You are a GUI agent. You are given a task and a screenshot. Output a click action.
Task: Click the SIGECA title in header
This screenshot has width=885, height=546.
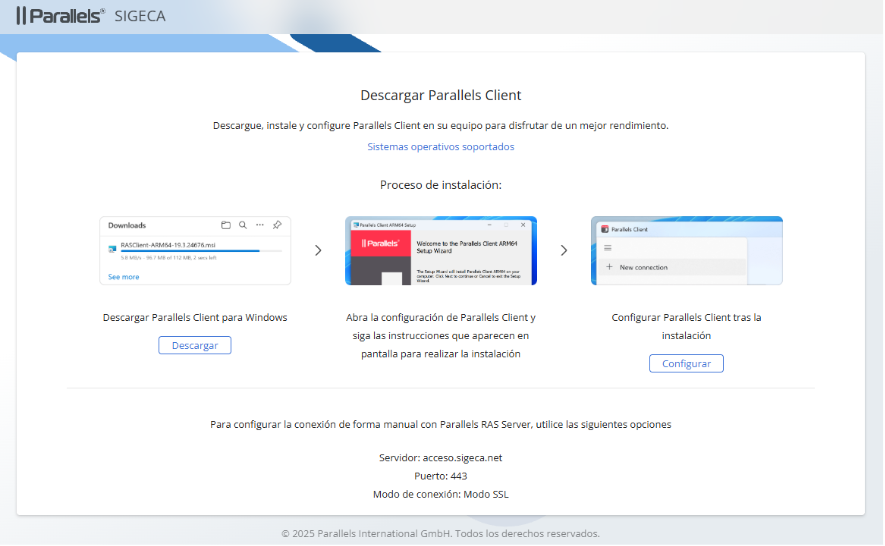pyautogui.click(x=140, y=16)
